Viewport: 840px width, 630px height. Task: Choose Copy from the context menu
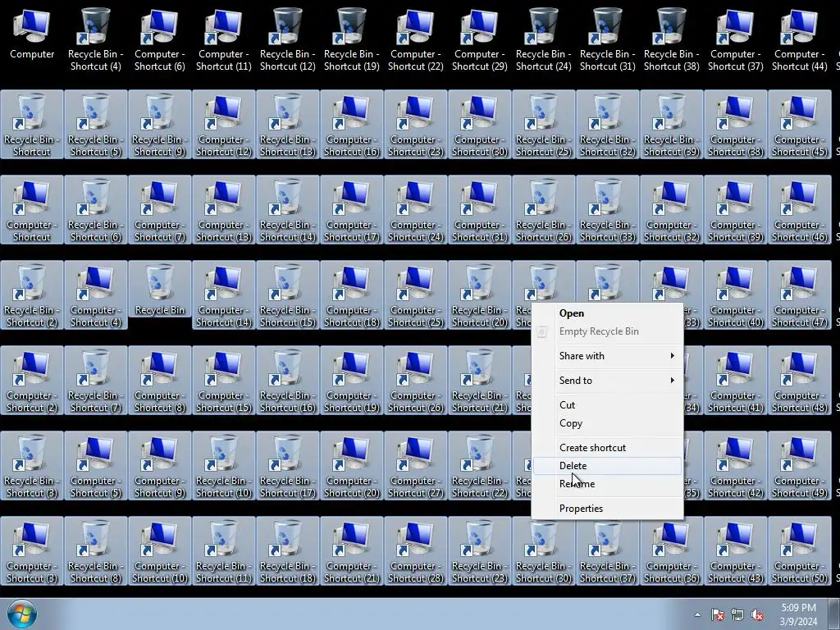pyautogui.click(x=608, y=423)
